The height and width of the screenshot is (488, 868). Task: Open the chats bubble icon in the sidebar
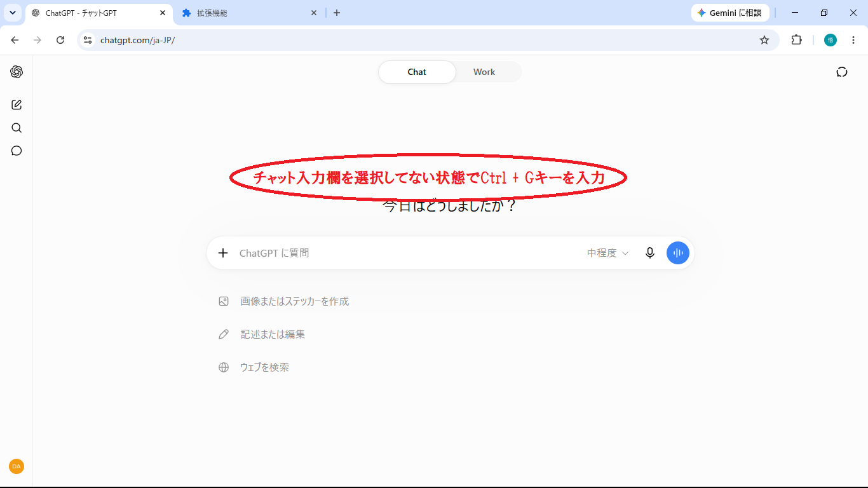[17, 151]
